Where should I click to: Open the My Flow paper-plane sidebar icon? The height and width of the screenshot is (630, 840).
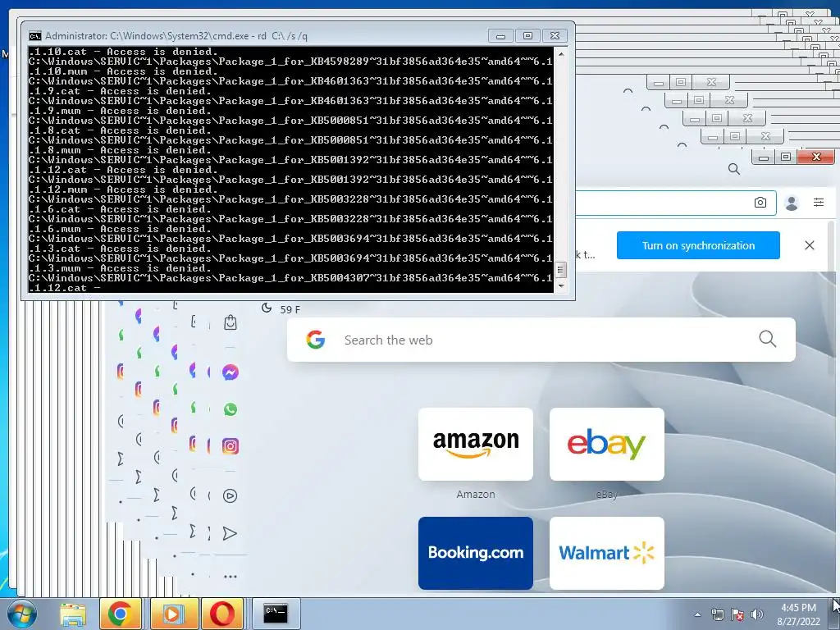pyautogui.click(x=230, y=533)
